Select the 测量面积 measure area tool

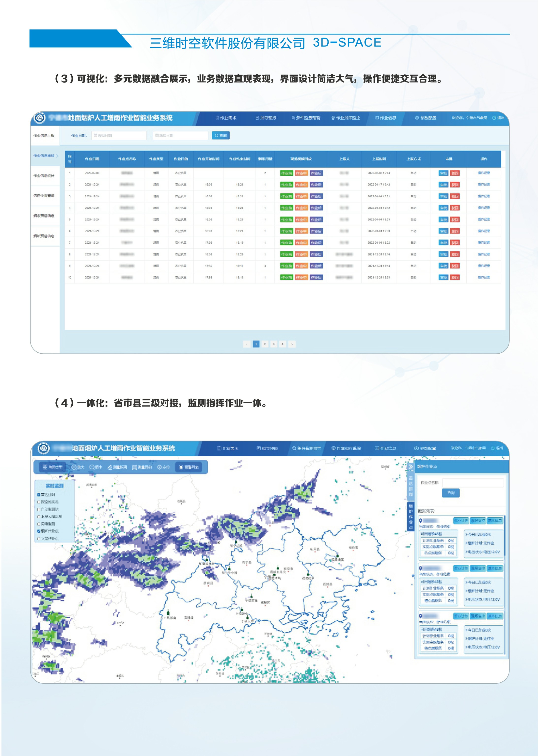coord(142,467)
